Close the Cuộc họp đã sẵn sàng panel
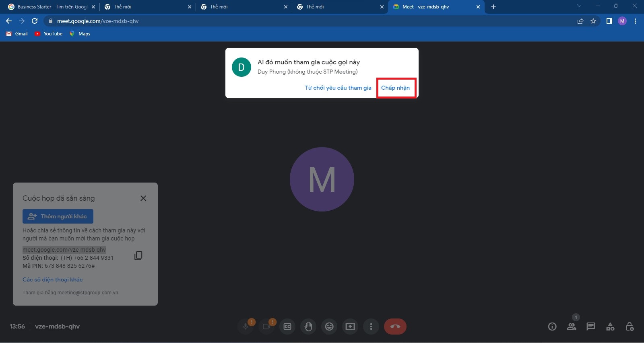 143,198
